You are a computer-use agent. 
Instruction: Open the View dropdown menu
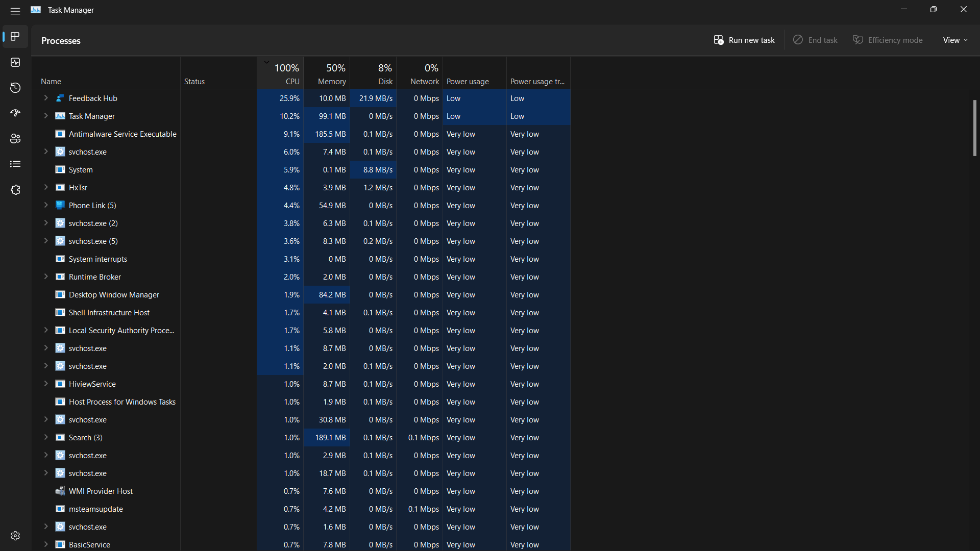(955, 40)
